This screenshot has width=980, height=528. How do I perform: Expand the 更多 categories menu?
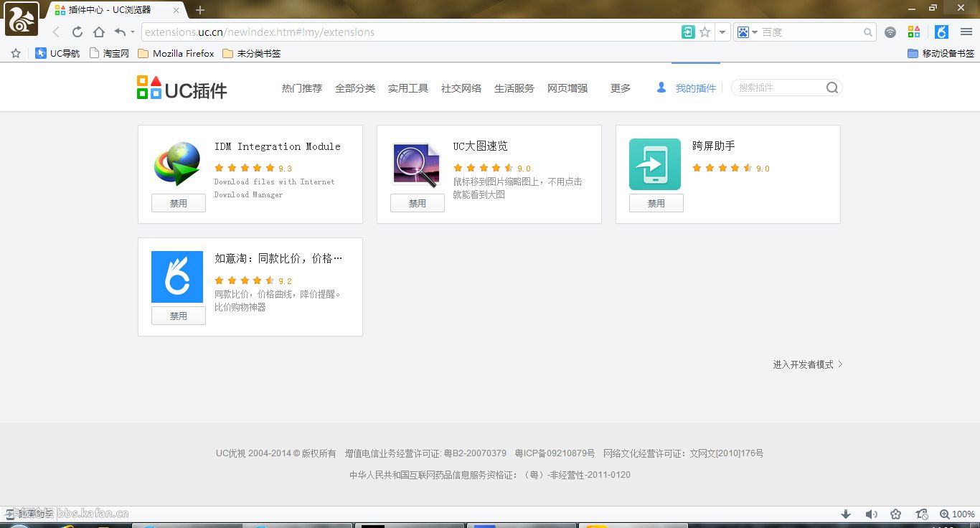[x=621, y=88]
